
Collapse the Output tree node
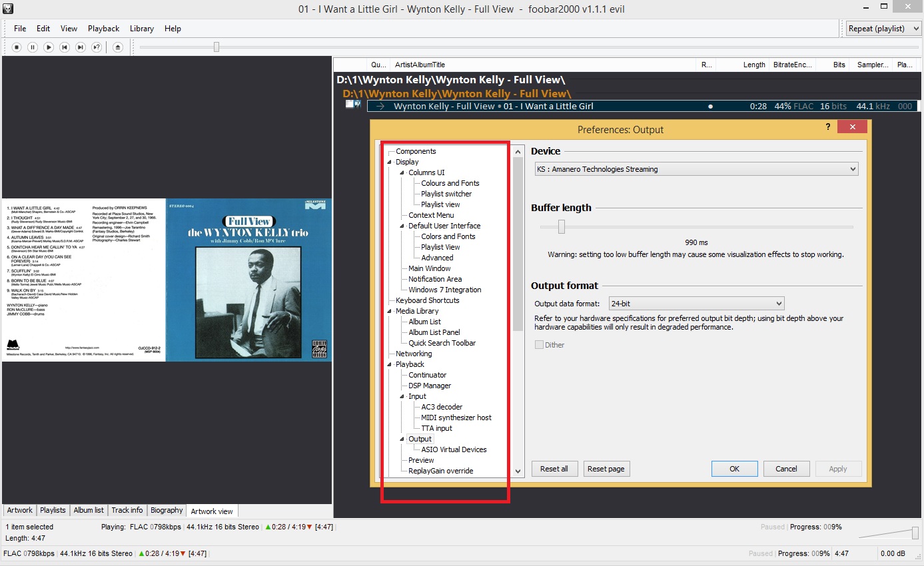(402, 439)
